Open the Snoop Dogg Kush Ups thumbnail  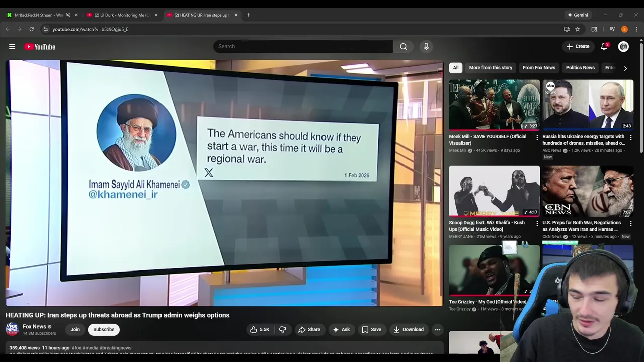(495, 191)
